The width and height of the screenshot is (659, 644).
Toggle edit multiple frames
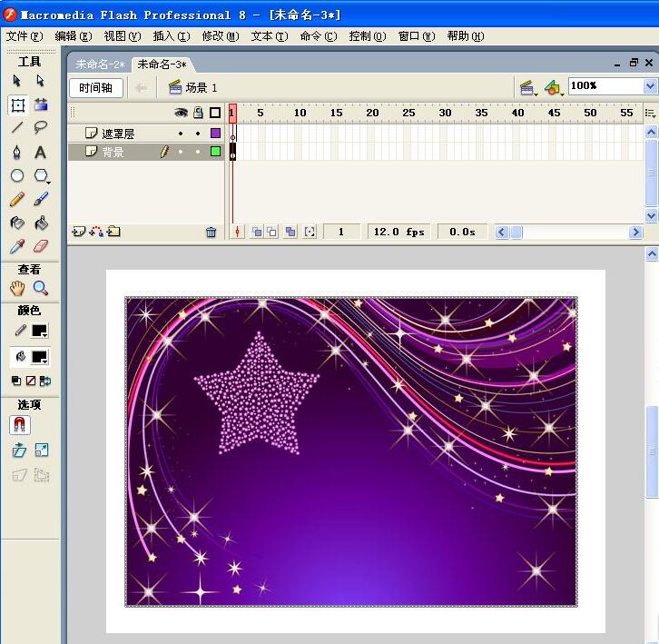click(x=290, y=232)
